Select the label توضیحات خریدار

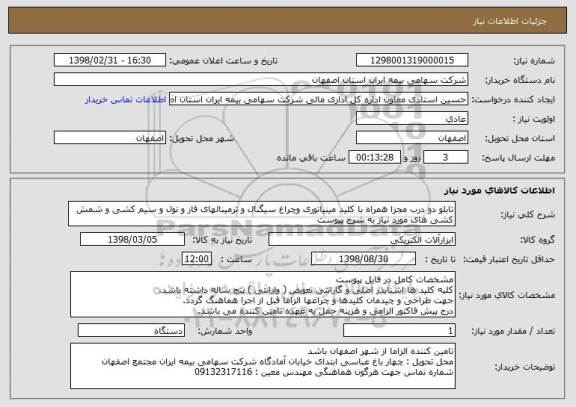[x=525, y=367]
